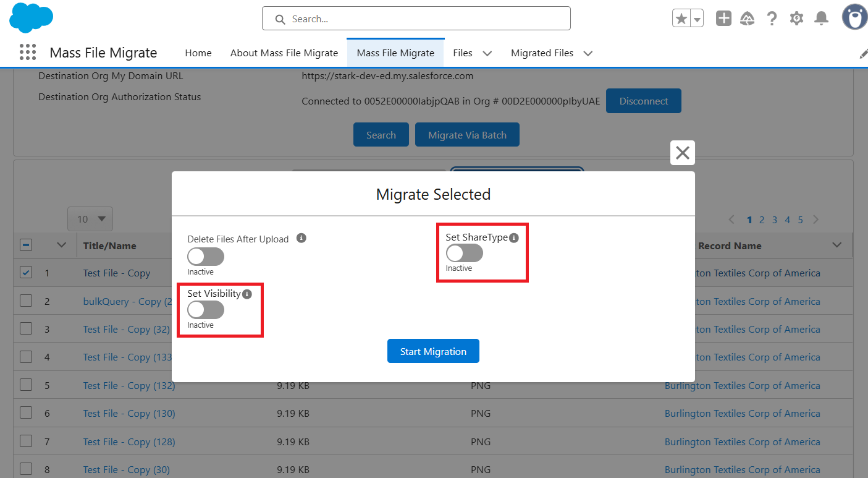Open Test File - Copy (132) link
The image size is (868, 478).
click(x=129, y=385)
